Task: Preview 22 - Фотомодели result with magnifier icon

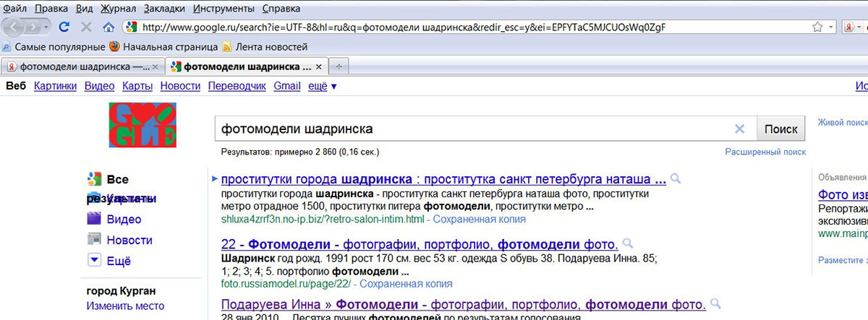Action: (x=628, y=243)
